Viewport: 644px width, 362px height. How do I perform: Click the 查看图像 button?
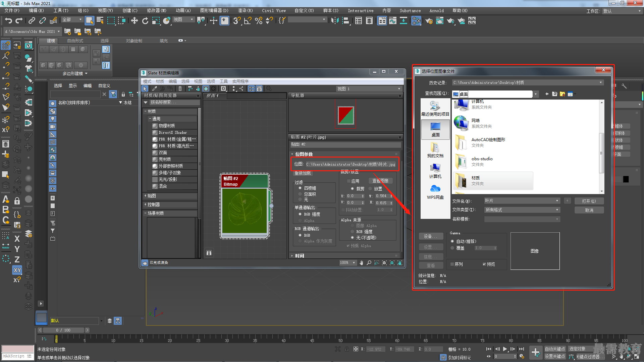click(x=380, y=181)
